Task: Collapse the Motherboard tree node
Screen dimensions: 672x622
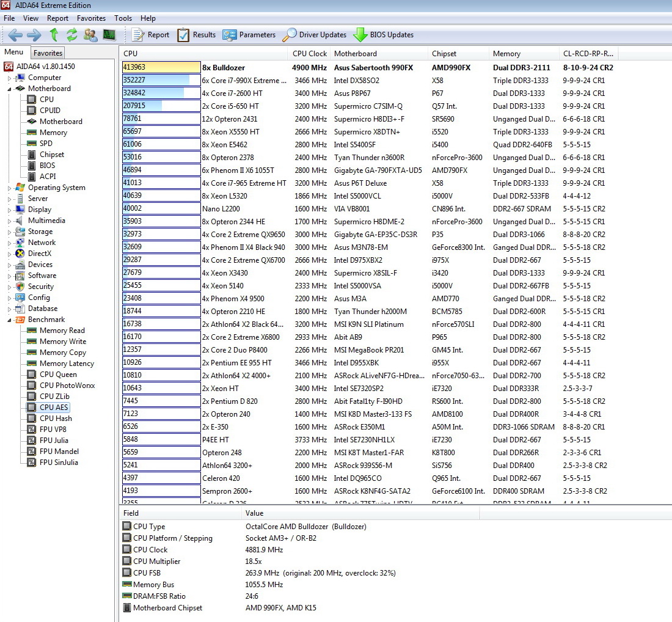Action: tap(9, 89)
